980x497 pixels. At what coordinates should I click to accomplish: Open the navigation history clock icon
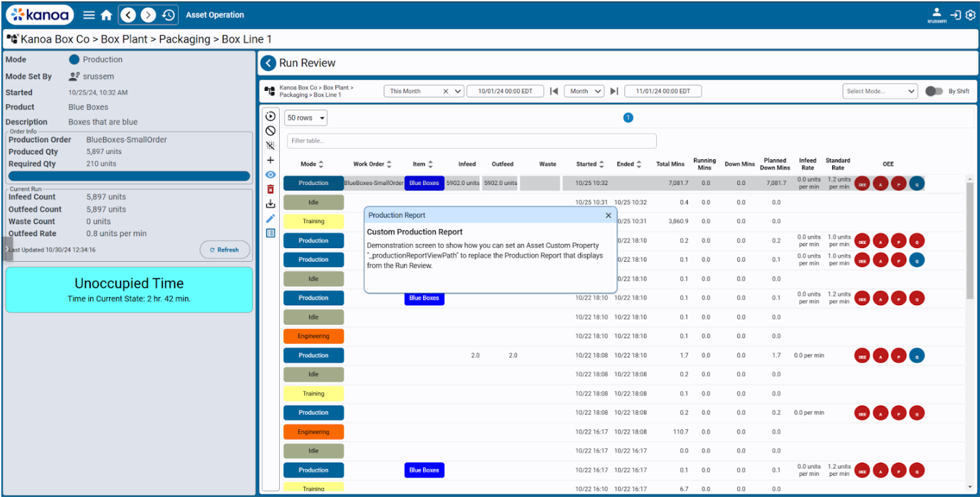(169, 15)
